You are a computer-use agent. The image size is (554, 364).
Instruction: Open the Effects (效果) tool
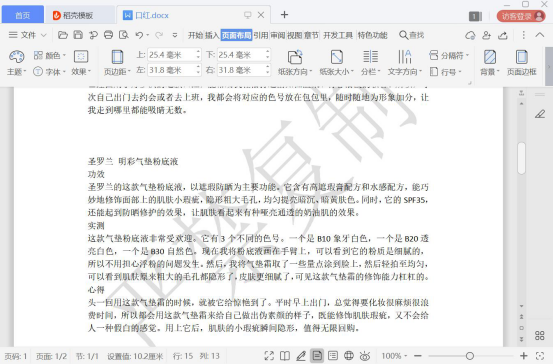[81, 63]
